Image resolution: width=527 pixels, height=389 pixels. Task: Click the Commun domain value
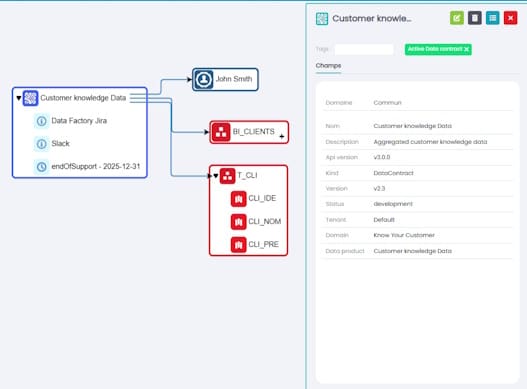click(388, 103)
